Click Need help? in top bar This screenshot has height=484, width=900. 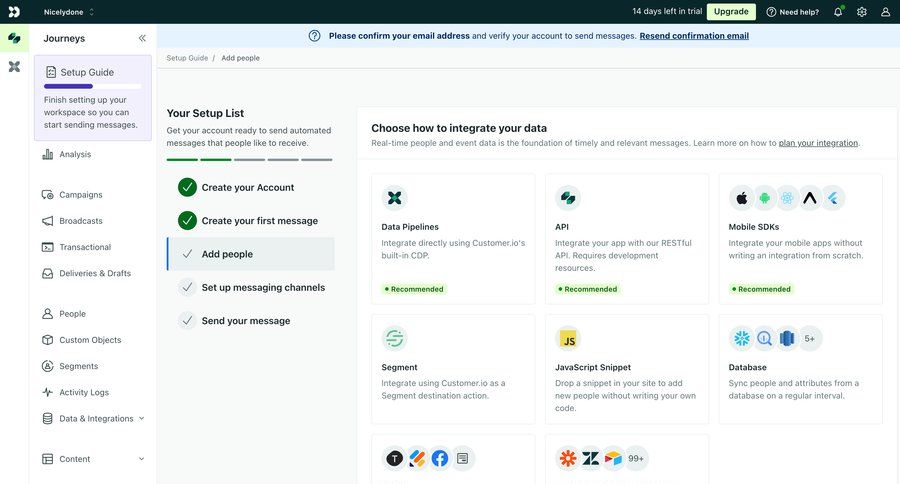point(793,11)
